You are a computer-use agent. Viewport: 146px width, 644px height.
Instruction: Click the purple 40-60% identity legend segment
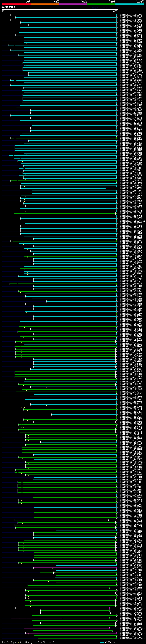(73, 4)
